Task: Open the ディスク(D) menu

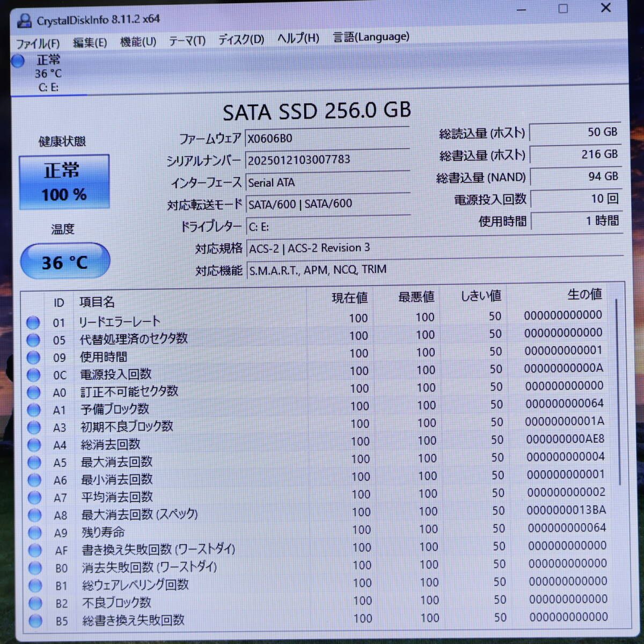Action: point(241,40)
